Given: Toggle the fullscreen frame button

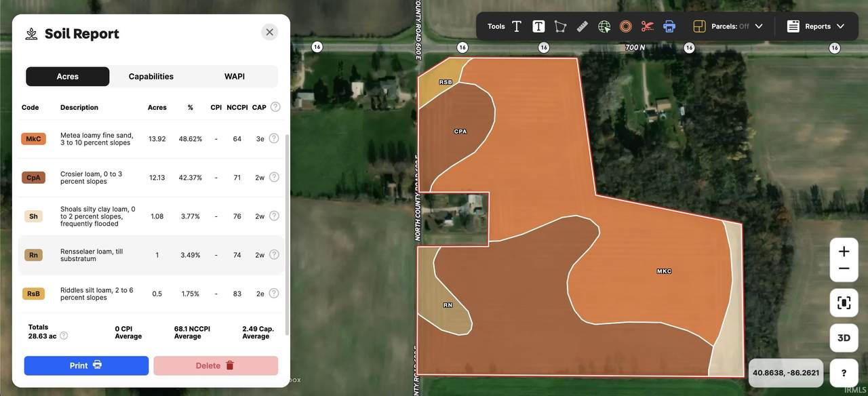Looking at the screenshot, I should [x=844, y=303].
